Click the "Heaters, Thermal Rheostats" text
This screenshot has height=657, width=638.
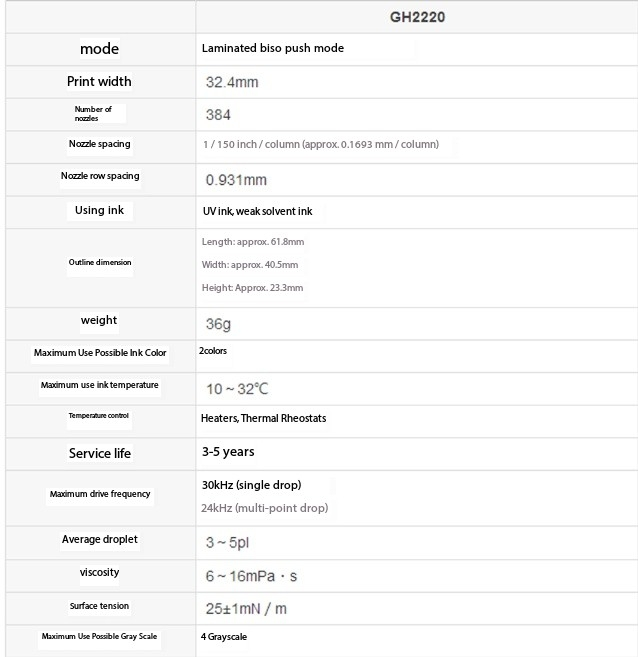pyautogui.click(x=263, y=418)
